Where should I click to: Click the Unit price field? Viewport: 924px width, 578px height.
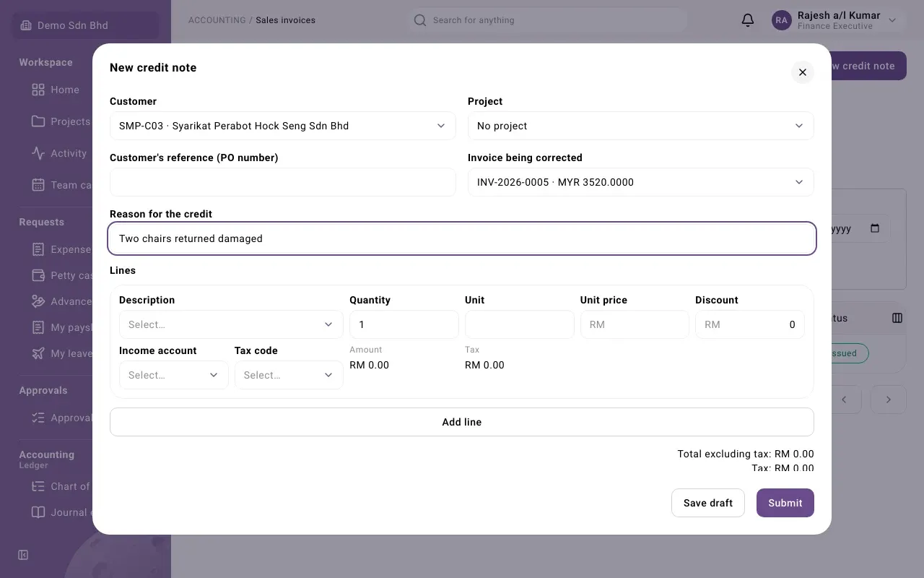pos(635,324)
